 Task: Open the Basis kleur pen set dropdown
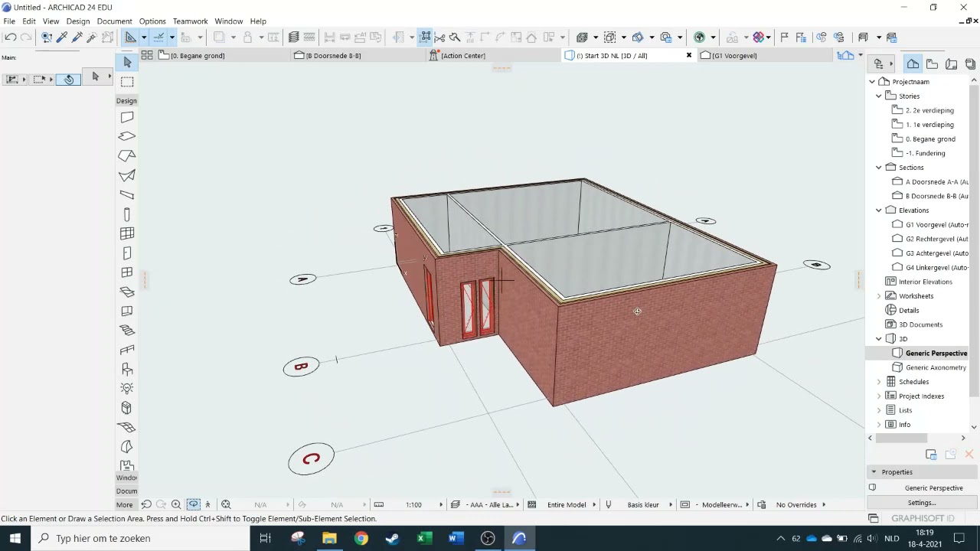click(670, 504)
